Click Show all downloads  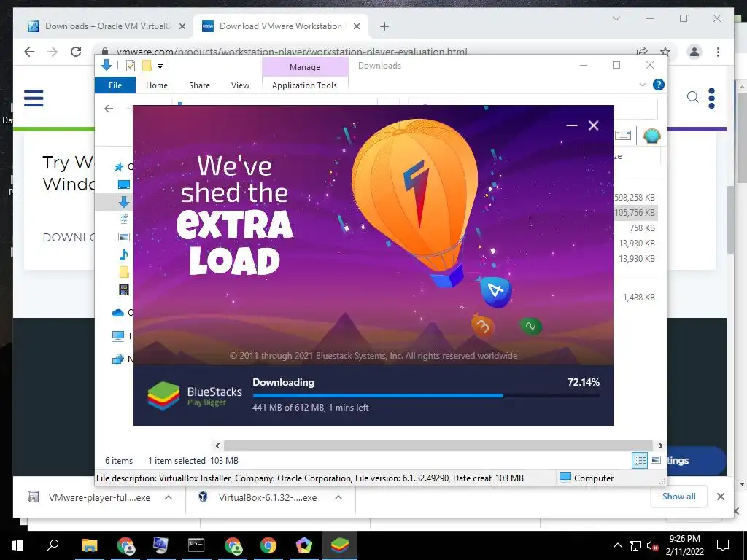pyautogui.click(x=679, y=496)
